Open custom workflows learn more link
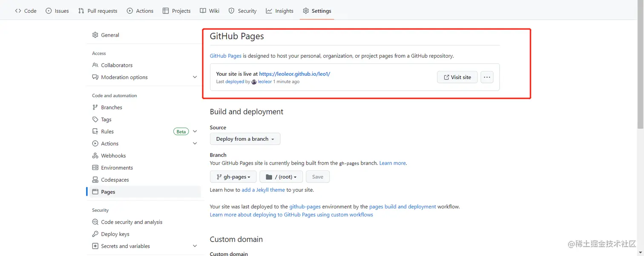 coord(291,215)
